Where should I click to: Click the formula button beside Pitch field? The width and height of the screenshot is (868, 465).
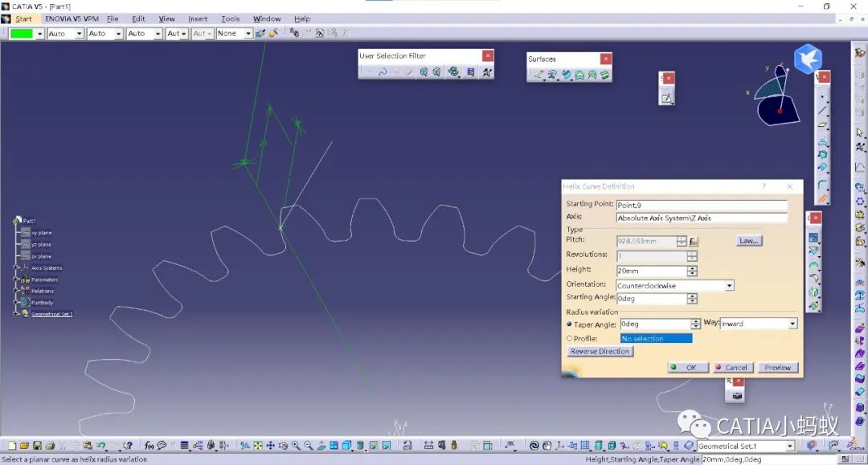693,242
